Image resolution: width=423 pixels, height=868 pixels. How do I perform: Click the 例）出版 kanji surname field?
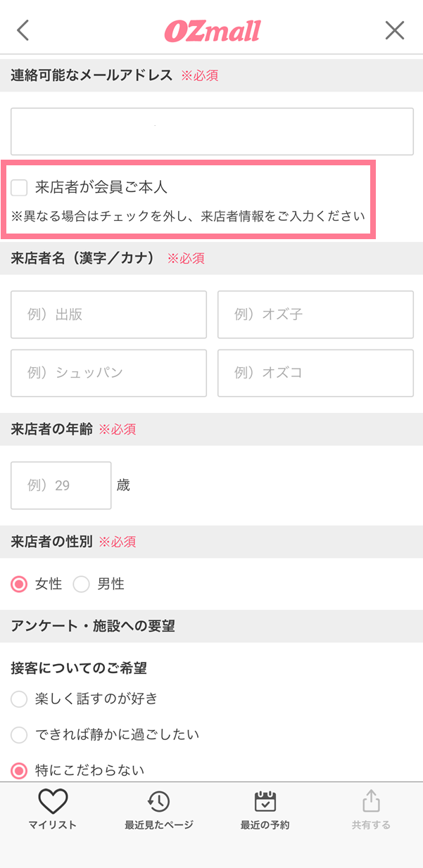[x=108, y=314]
